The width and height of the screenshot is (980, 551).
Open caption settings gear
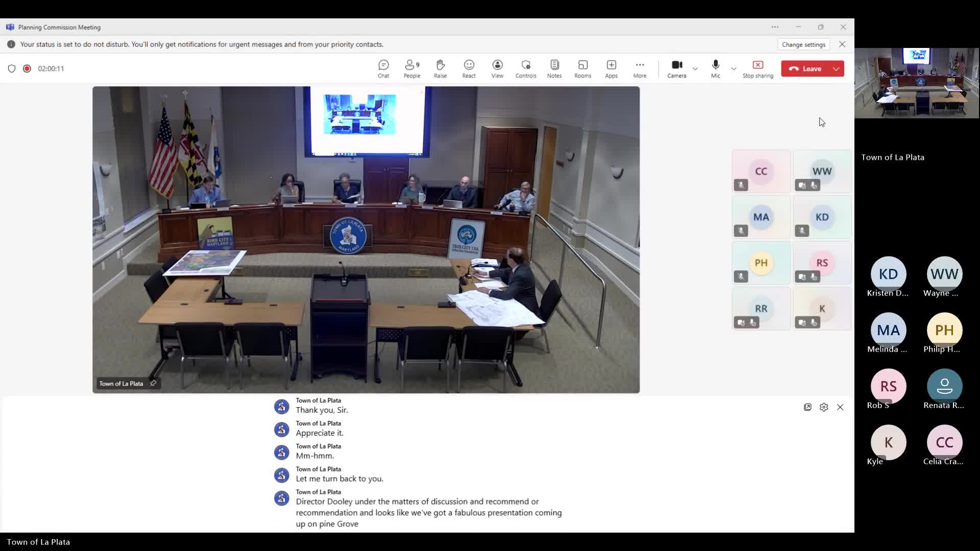pyautogui.click(x=823, y=407)
